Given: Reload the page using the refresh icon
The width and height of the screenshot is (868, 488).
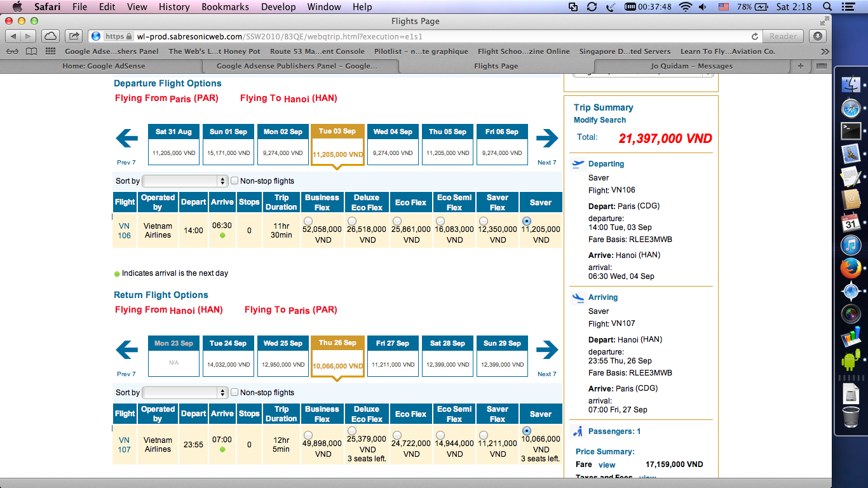Looking at the screenshot, I should 755,36.
